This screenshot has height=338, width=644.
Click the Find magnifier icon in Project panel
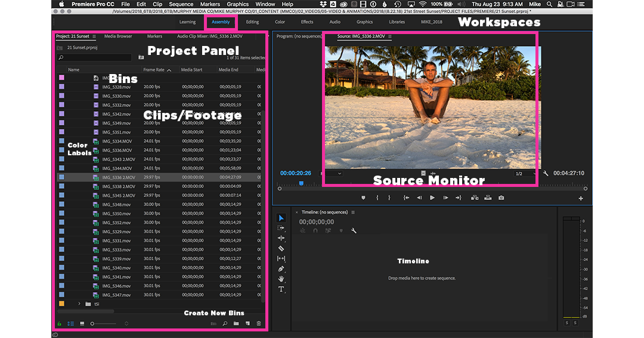pos(225,324)
